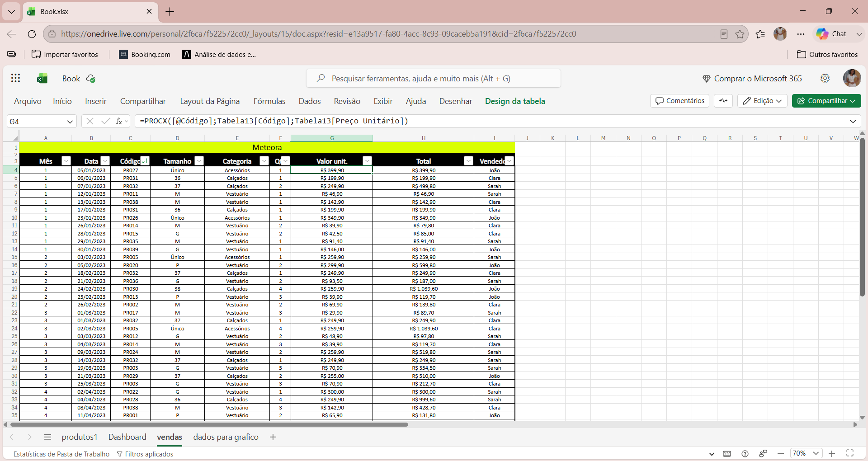Open the Categoria column filter dropdown
Viewport: 868px width, 461px height.
click(x=264, y=161)
